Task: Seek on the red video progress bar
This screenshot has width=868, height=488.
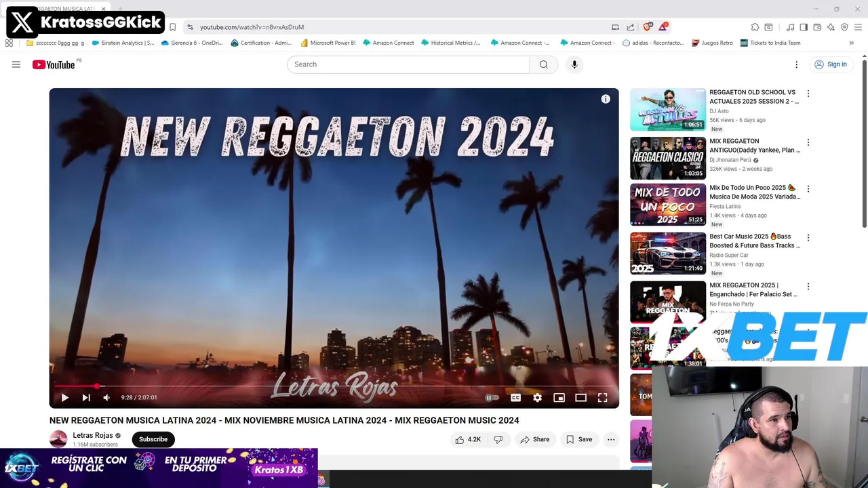Action: pyautogui.click(x=334, y=386)
